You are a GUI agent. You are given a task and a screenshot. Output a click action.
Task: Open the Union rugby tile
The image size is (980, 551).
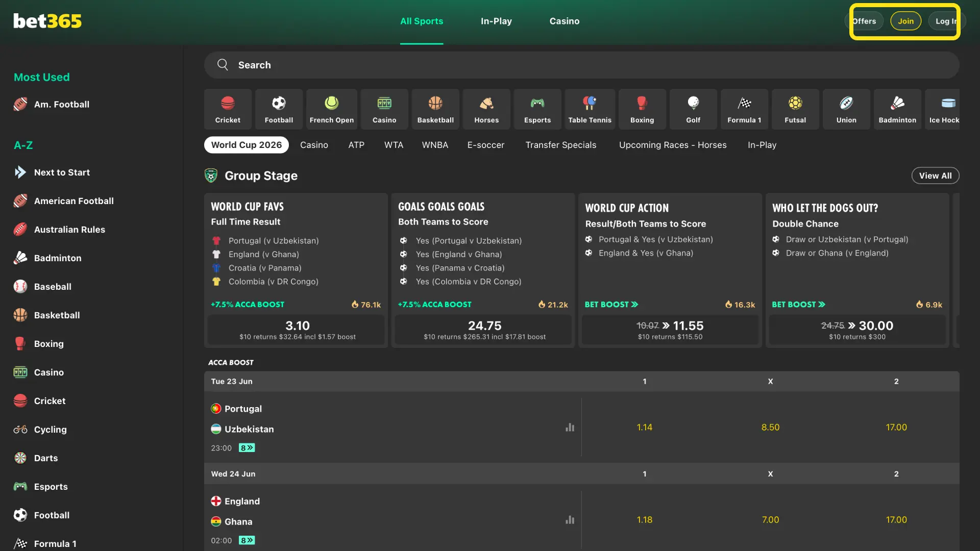point(846,109)
